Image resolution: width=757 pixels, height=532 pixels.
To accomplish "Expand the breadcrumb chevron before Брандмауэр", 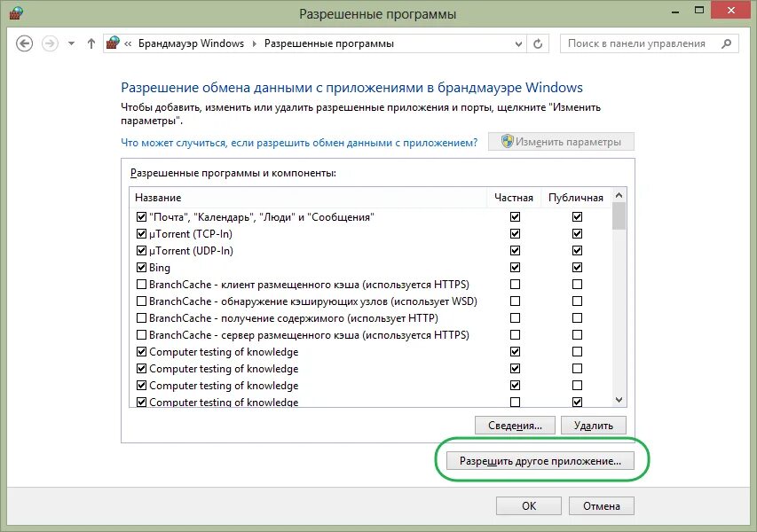I will (x=128, y=43).
